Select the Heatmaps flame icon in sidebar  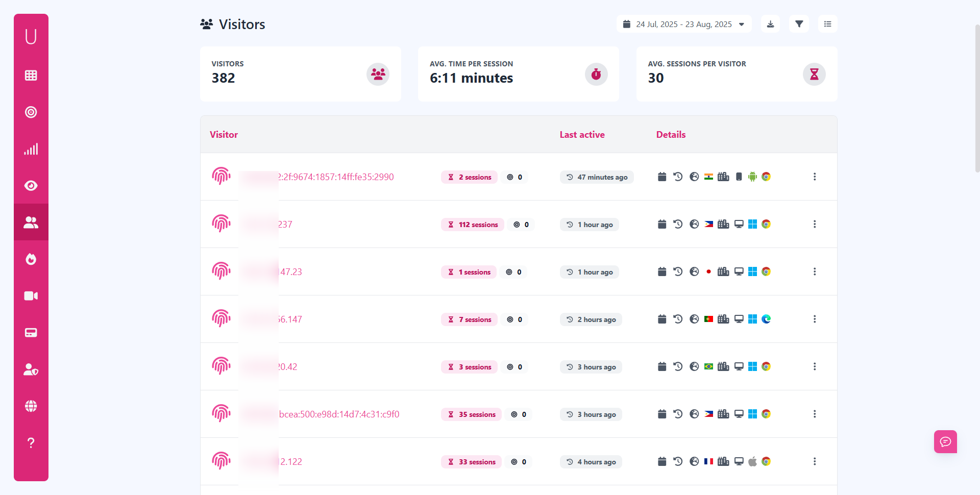[x=31, y=259]
